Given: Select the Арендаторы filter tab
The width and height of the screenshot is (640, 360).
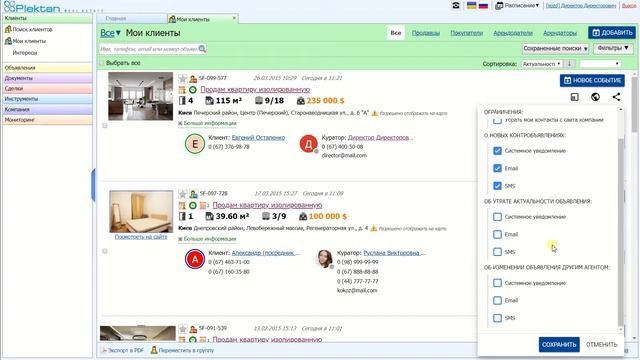Looking at the screenshot, I should click(560, 33).
